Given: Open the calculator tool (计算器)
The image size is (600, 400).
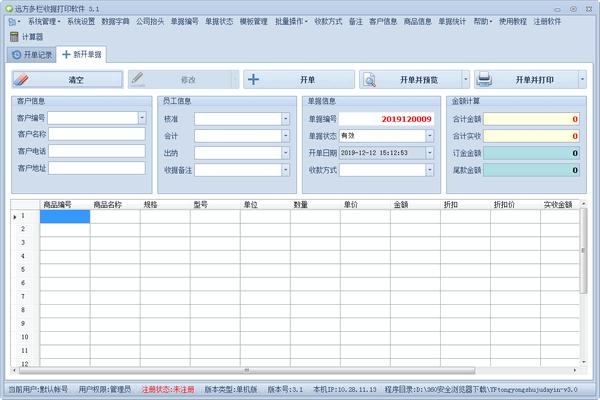Looking at the screenshot, I should [26, 37].
